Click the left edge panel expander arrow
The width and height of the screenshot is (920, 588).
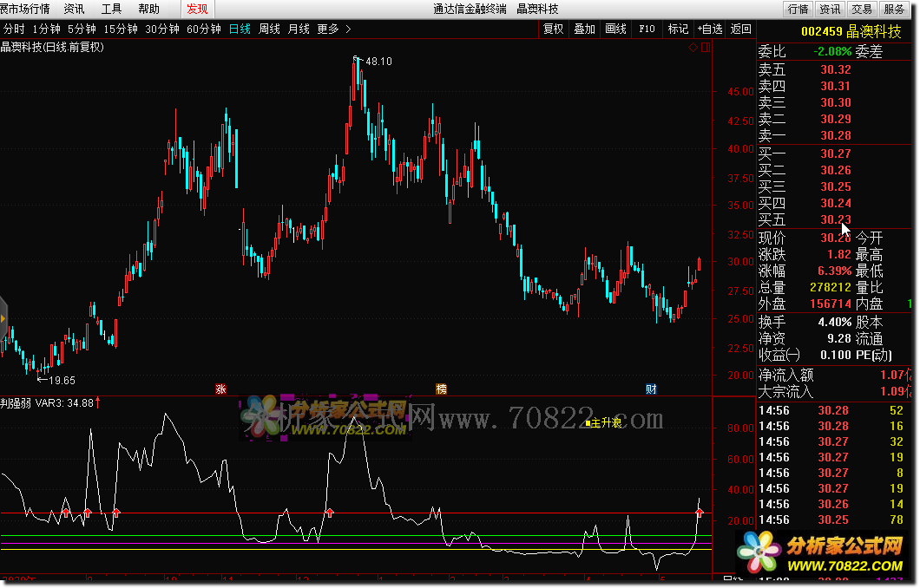(x=3, y=319)
